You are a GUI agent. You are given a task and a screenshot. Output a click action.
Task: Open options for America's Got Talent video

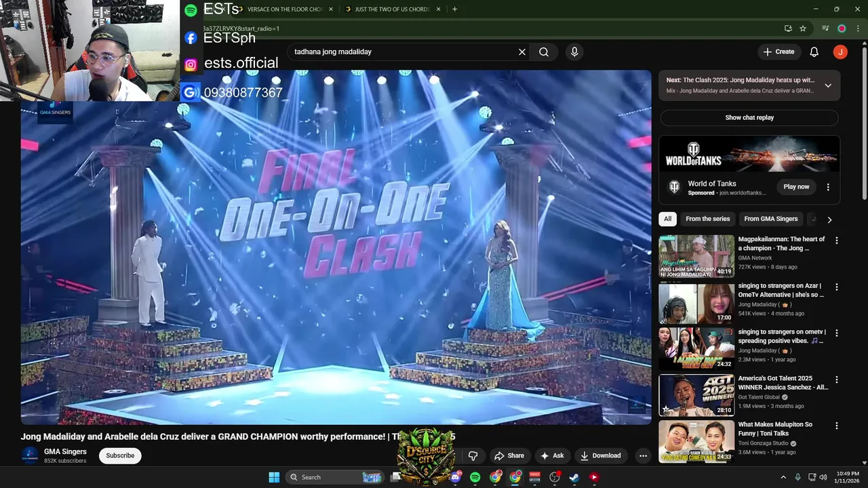tap(836, 380)
